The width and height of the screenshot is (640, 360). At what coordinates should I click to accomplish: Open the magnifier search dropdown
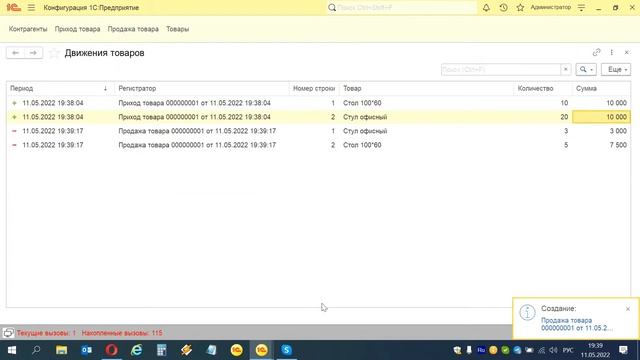coord(586,69)
